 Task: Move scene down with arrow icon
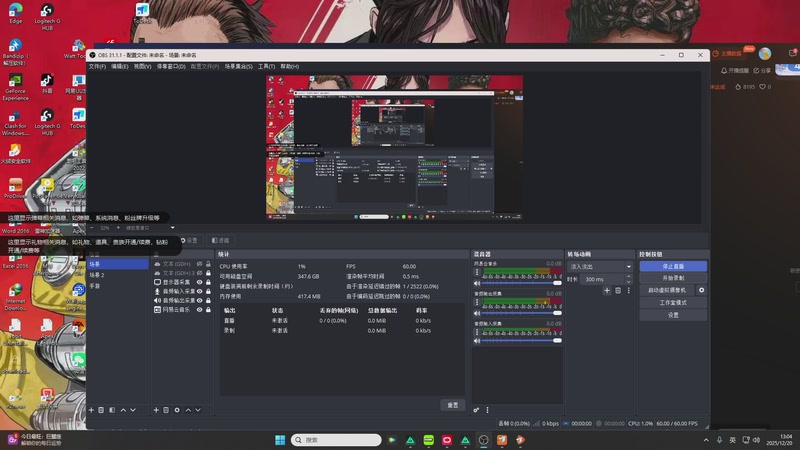pyautogui.click(x=133, y=410)
